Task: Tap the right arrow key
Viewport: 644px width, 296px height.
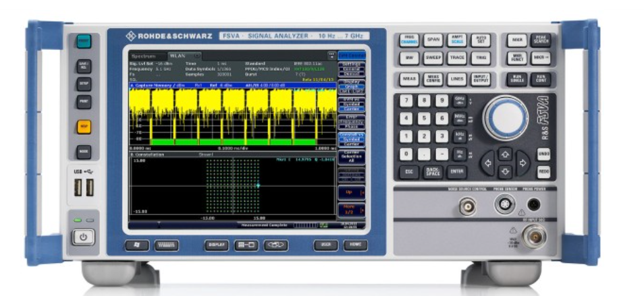Action: coord(522,162)
